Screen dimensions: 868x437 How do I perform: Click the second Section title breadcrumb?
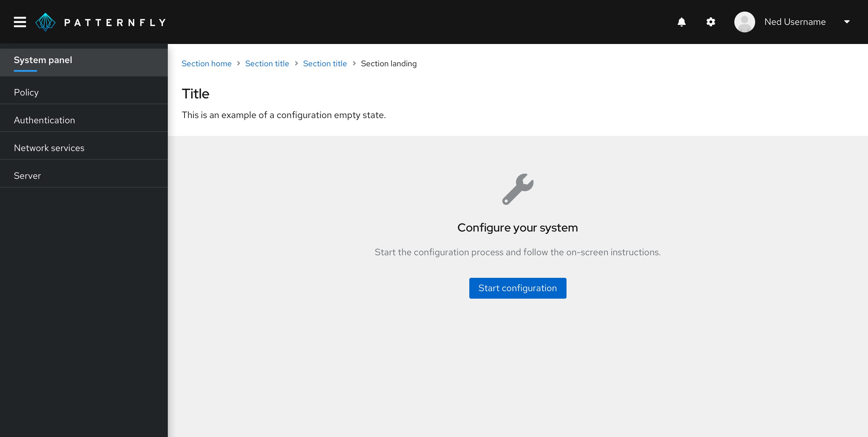tap(325, 64)
